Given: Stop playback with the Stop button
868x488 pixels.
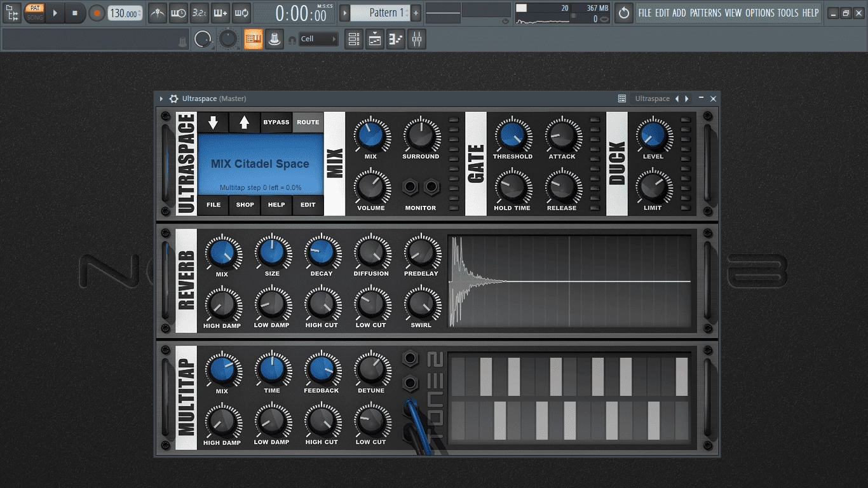Looking at the screenshot, I should [75, 13].
